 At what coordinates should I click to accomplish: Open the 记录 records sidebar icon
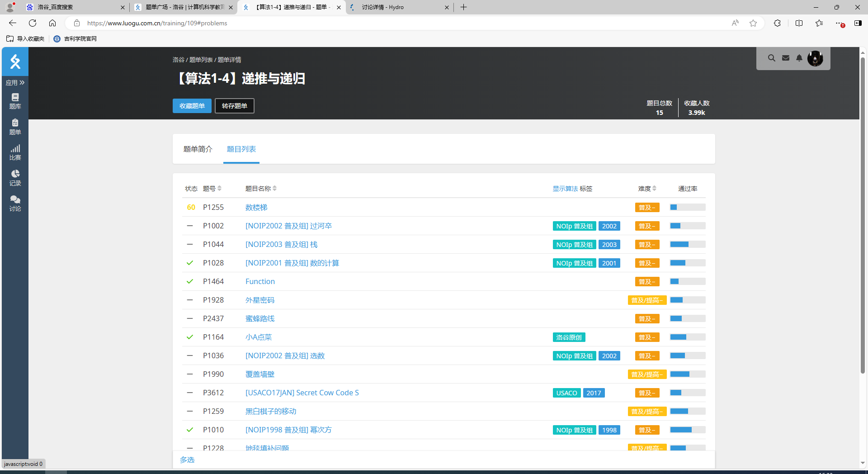coord(15,178)
